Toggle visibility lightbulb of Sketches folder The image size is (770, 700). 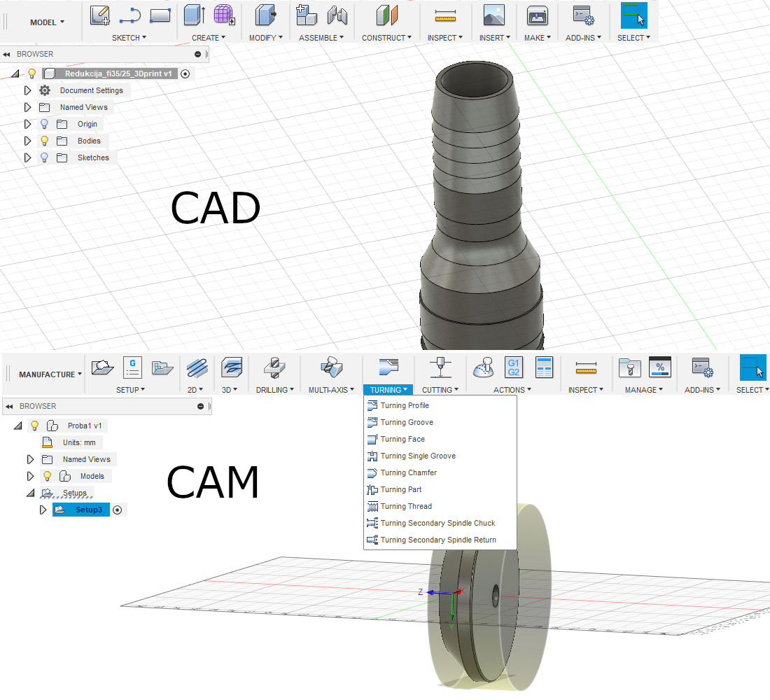45,157
